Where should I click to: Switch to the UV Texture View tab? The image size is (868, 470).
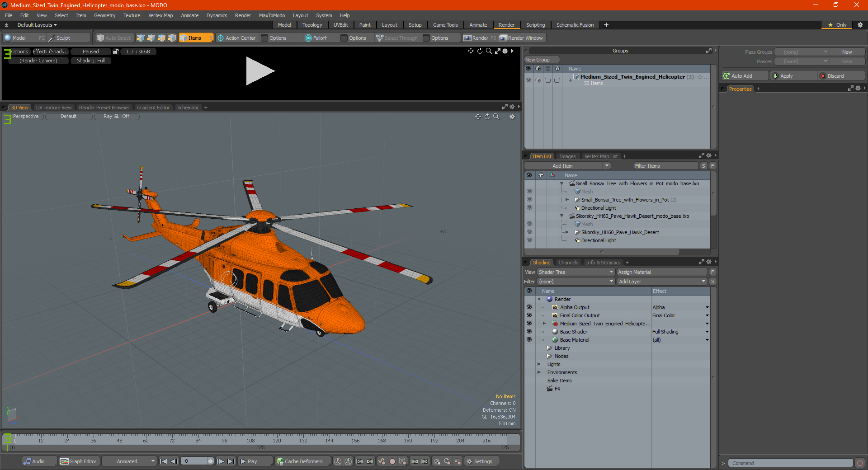(x=54, y=108)
